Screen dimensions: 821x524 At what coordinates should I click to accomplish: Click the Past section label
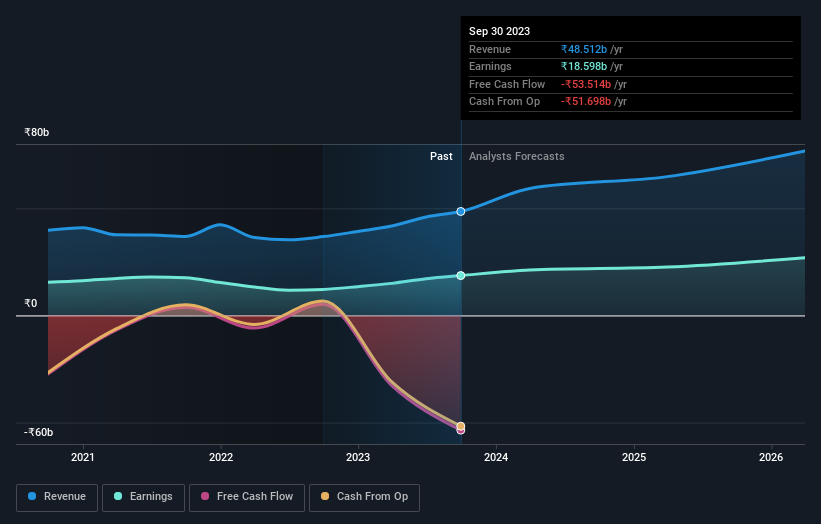[x=441, y=156]
